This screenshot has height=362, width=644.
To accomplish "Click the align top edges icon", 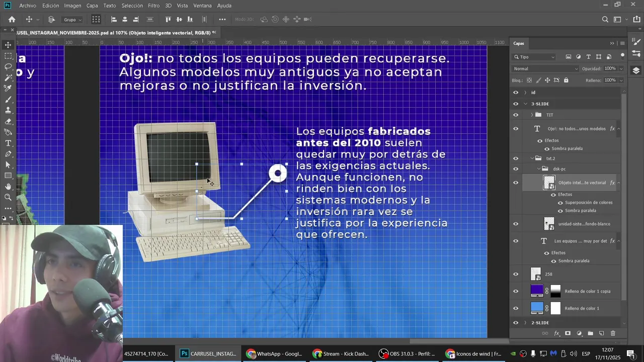I will click(168, 20).
